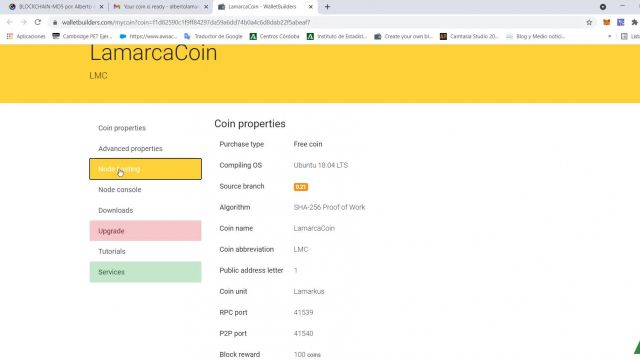Screen dimensions: 640x360
Task: Click the 'LamarcaCoin' coin name value
Action: pyautogui.click(x=314, y=228)
